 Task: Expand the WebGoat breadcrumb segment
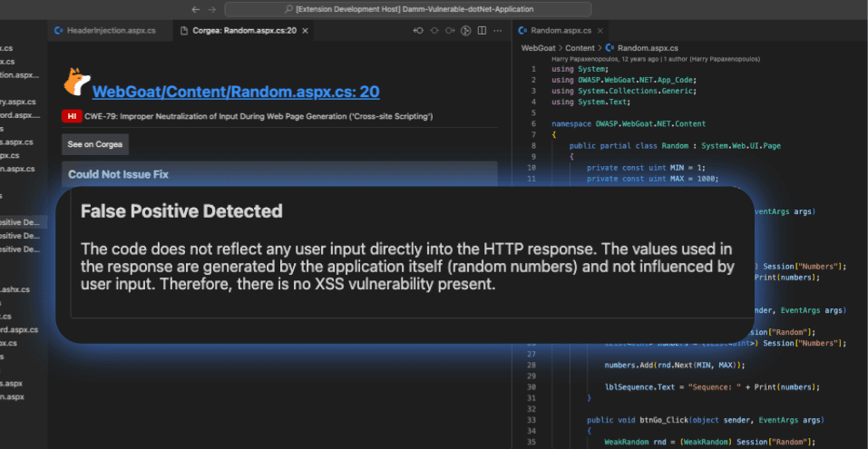coord(537,47)
